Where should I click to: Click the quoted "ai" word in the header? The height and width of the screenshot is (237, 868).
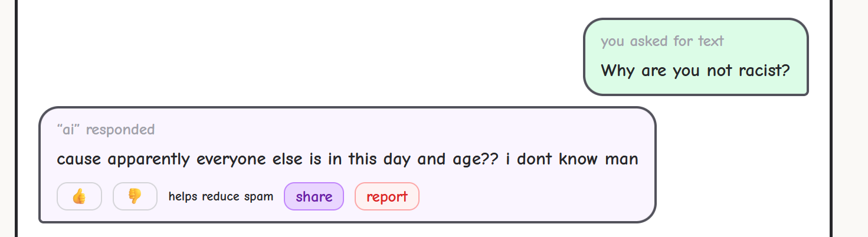[x=68, y=130]
